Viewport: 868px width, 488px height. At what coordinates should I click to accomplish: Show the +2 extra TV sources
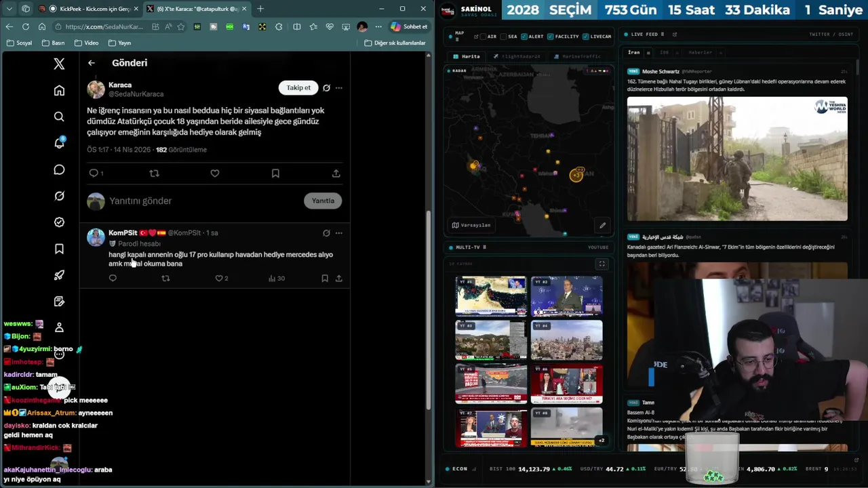[601, 441]
